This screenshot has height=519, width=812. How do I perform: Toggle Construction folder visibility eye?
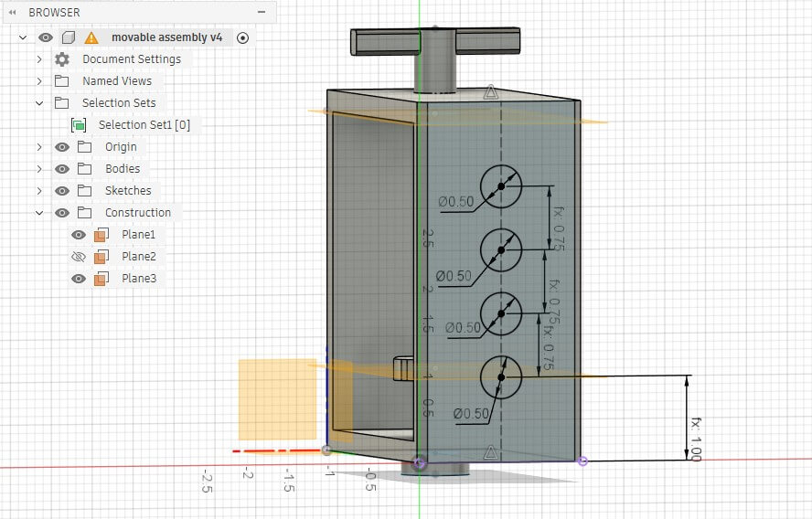click(x=62, y=213)
